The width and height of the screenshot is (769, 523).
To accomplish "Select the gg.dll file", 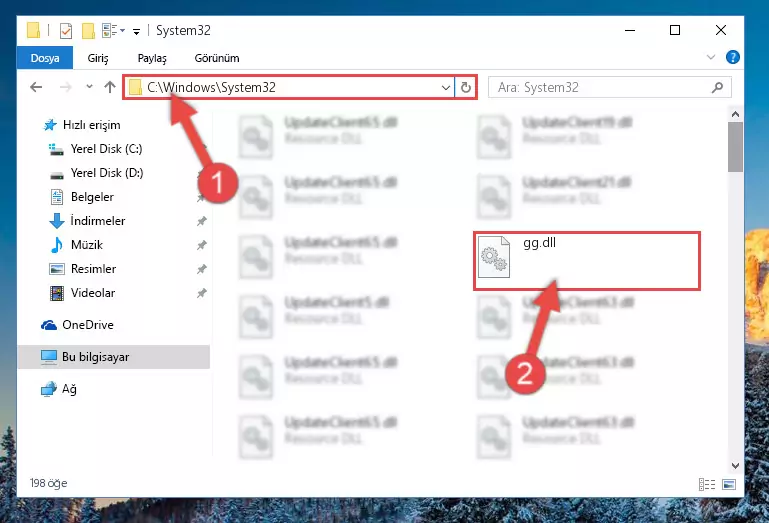I will click(587, 261).
